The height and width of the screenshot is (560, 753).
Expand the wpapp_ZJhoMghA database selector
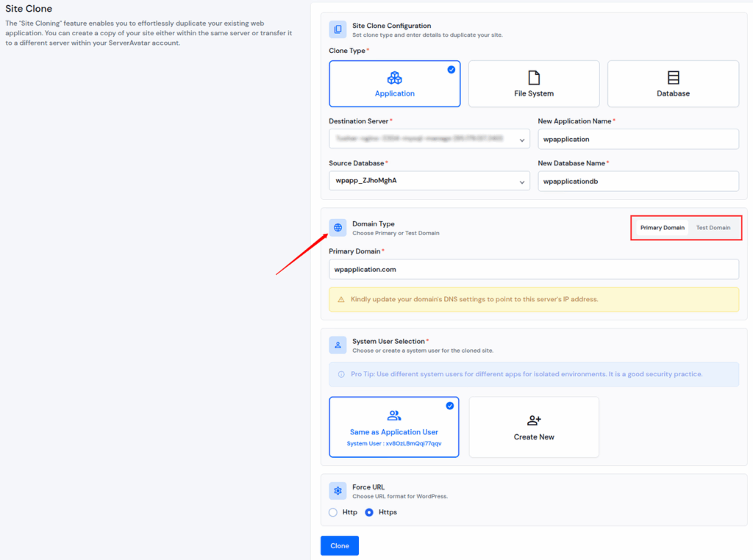click(x=429, y=181)
